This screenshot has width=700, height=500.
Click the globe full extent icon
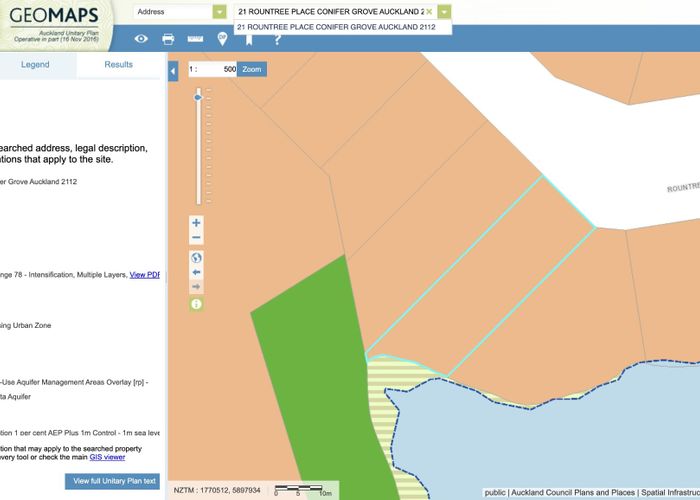pyautogui.click(x=196, y=257)
